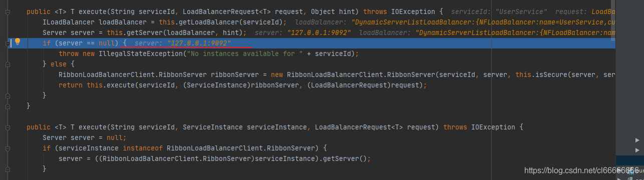Click the yellow intention lightbulb icon
The width and height of the screenshot is (644, 180).
point(18,42)
